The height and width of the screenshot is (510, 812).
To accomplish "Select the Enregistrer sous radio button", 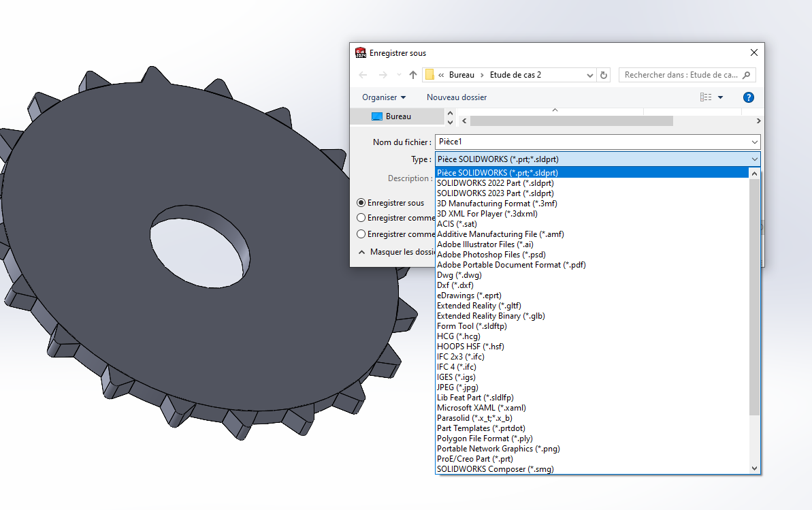I will pos(361,203).
